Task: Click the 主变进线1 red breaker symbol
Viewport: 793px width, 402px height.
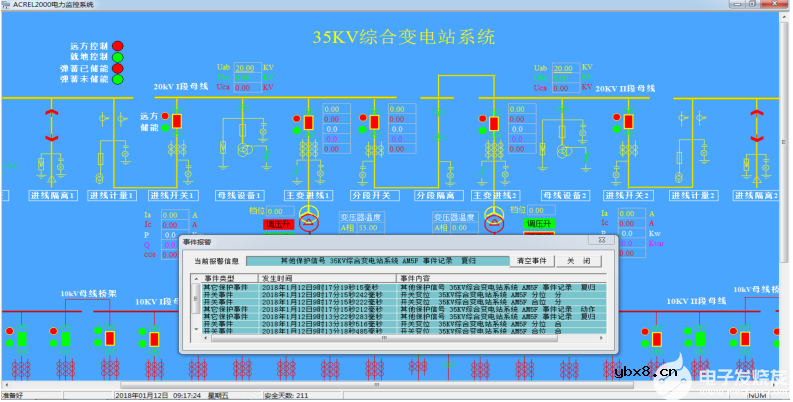Action: pyautogui.click(x=310, y=121)
